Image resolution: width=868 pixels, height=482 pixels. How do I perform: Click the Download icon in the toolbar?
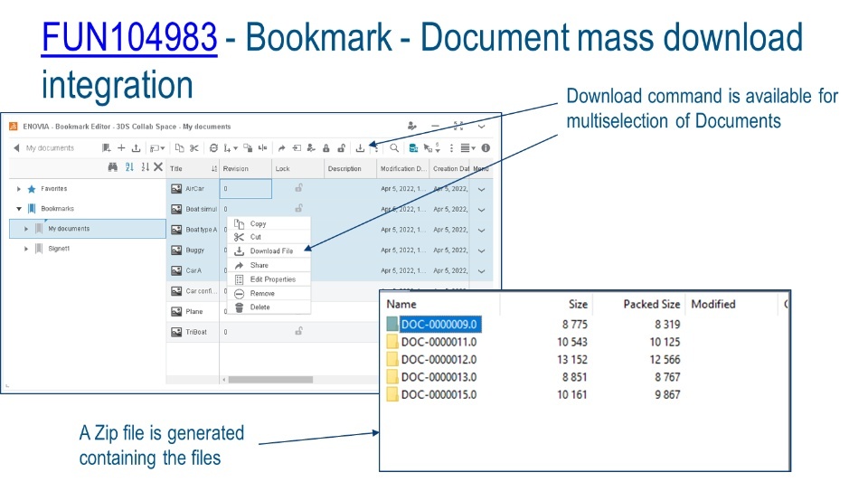(360, 147)
